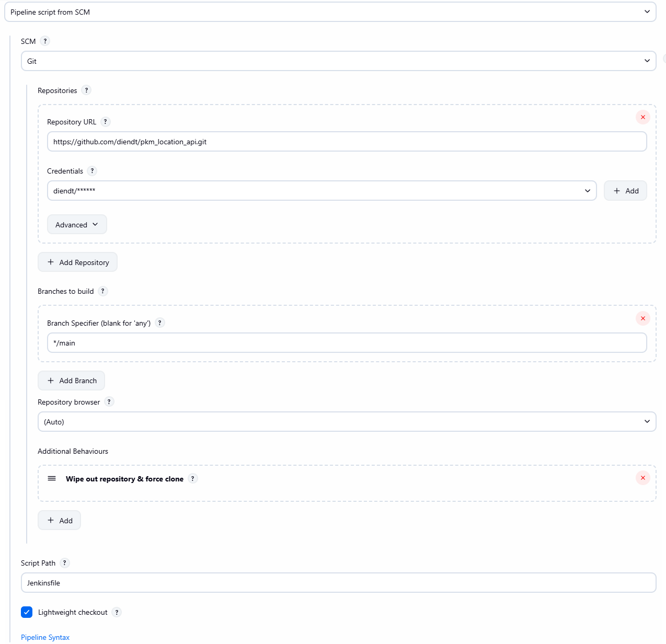Open the Repository browser (Auto) dropdown
666x644 pixels.
[347, 422]
